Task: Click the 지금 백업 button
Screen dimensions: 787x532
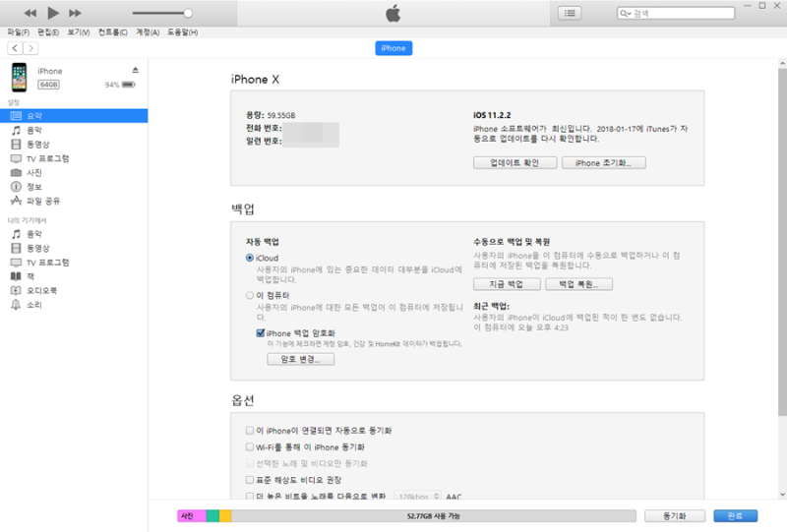Action: [507, 284]
